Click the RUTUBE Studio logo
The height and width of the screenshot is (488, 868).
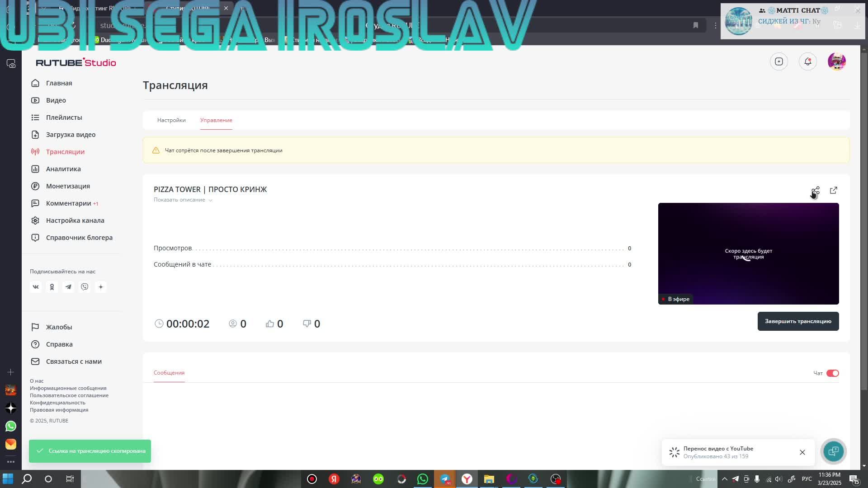tap(76, 62)
